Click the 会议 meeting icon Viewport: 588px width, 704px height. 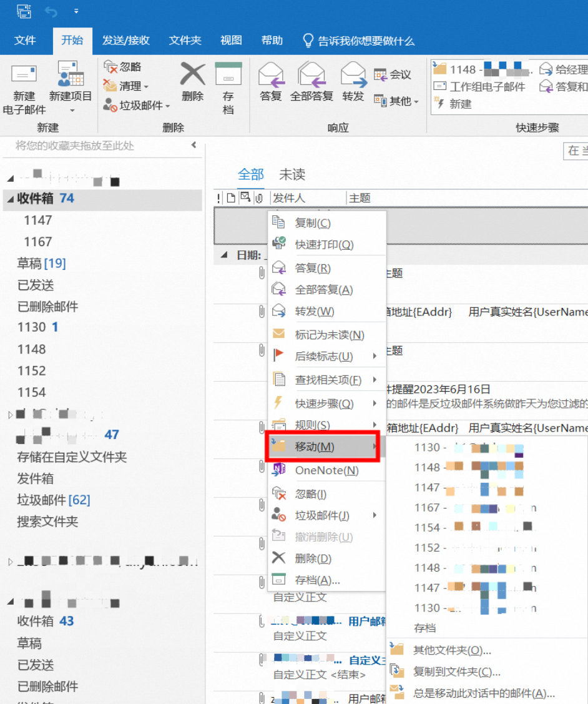pos(381,75)
